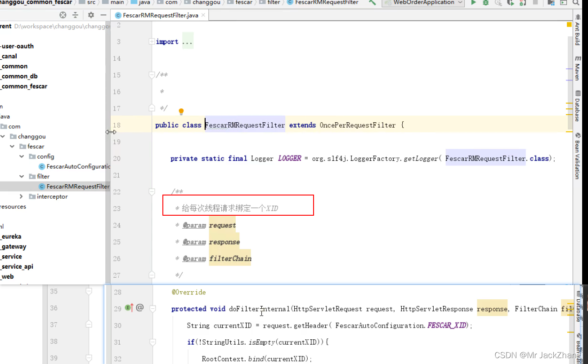Open Project panel settings gear
This screenshot has height=364, width=588.
coord(91,15)
